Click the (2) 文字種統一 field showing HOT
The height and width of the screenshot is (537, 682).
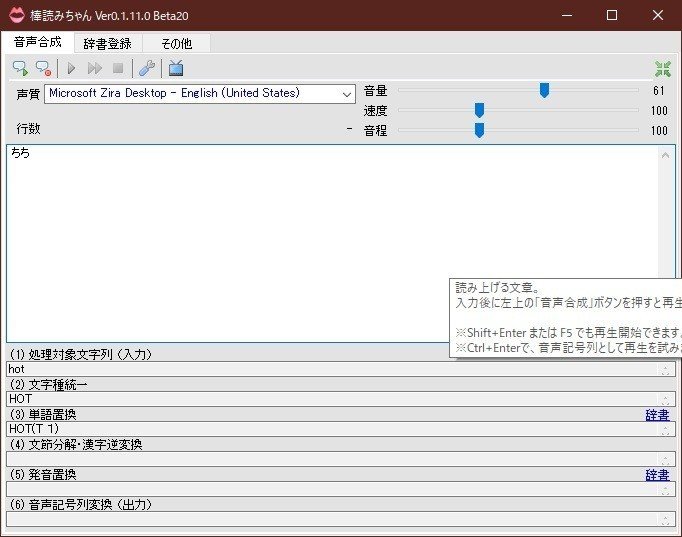pos(341,399)
